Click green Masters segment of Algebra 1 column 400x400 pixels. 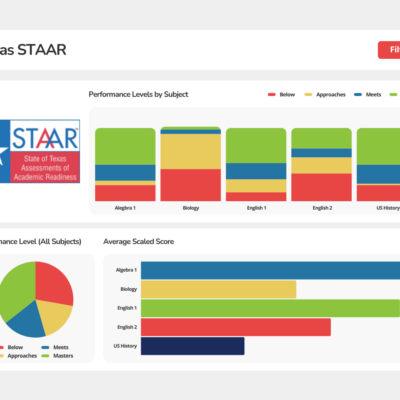click(x=125, y=146)
